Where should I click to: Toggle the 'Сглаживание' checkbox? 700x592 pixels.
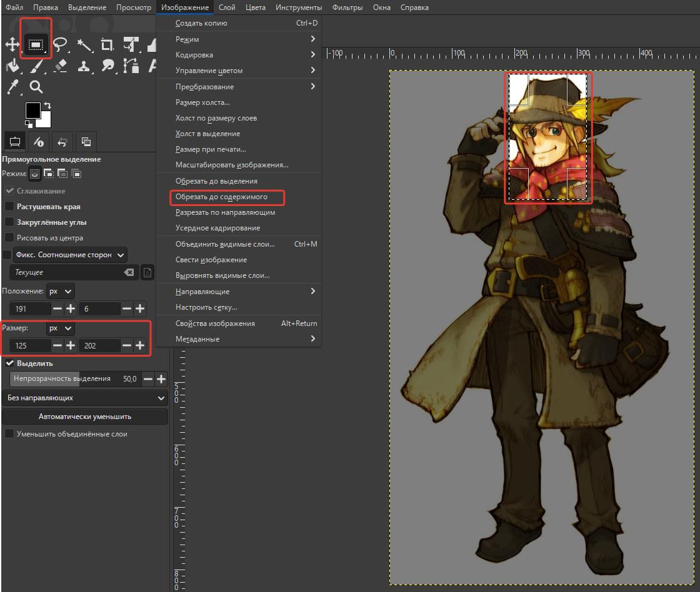pos(9,191)
